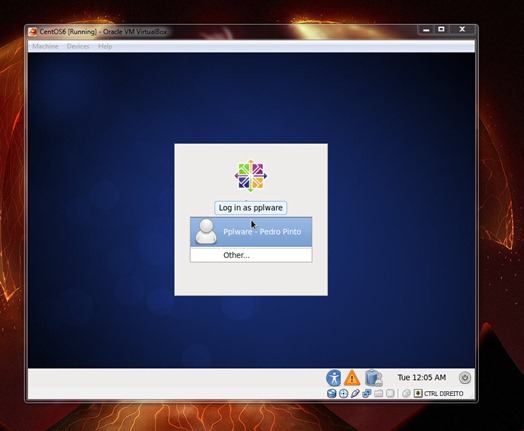The image size is (524, 431).
Task: Click the VirtualBox title bar icon
Action: (33, 32)
